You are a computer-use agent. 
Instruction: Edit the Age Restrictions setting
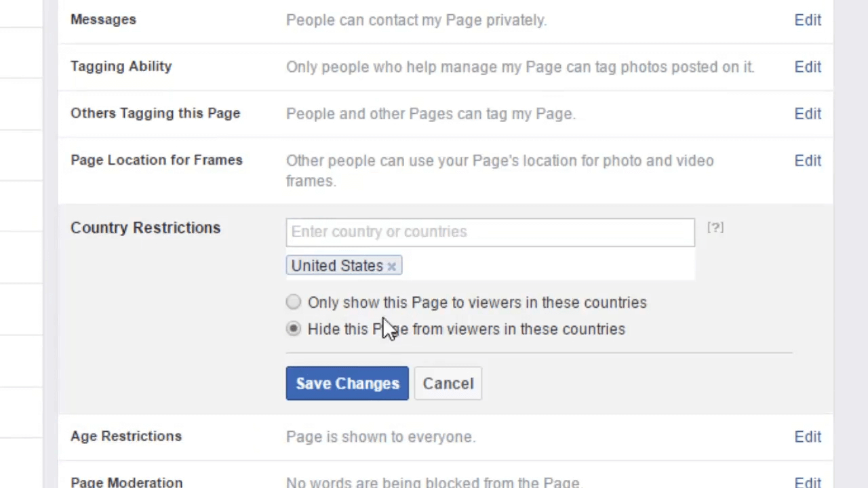point(808,437)
